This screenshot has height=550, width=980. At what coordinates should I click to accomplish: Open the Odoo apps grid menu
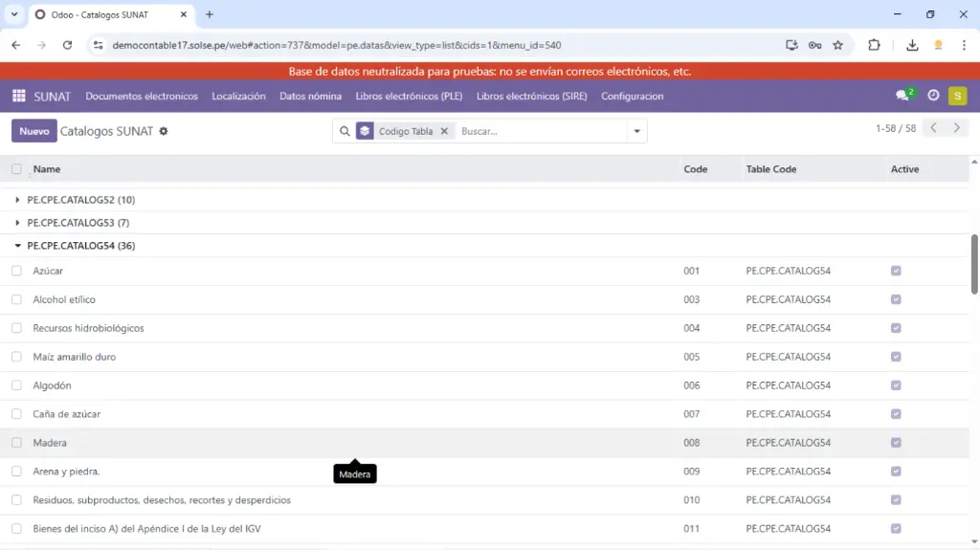pos(18,96)
